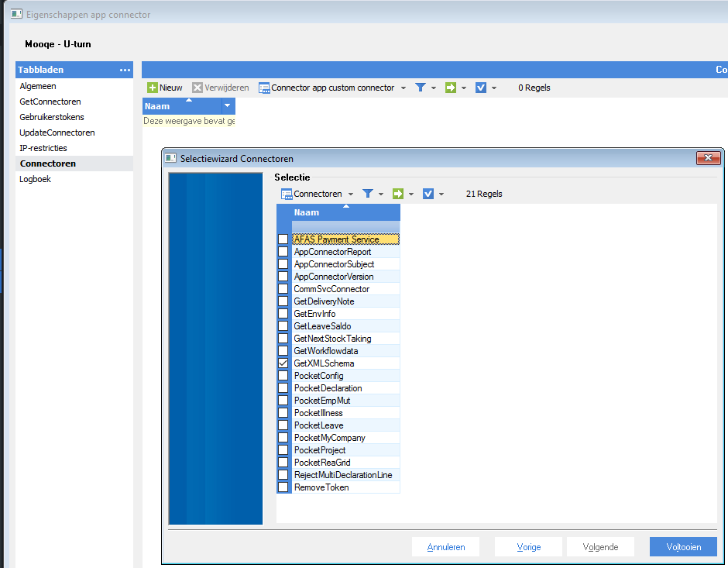
Task: Click the Annuleren button
Action: point(445,547)
